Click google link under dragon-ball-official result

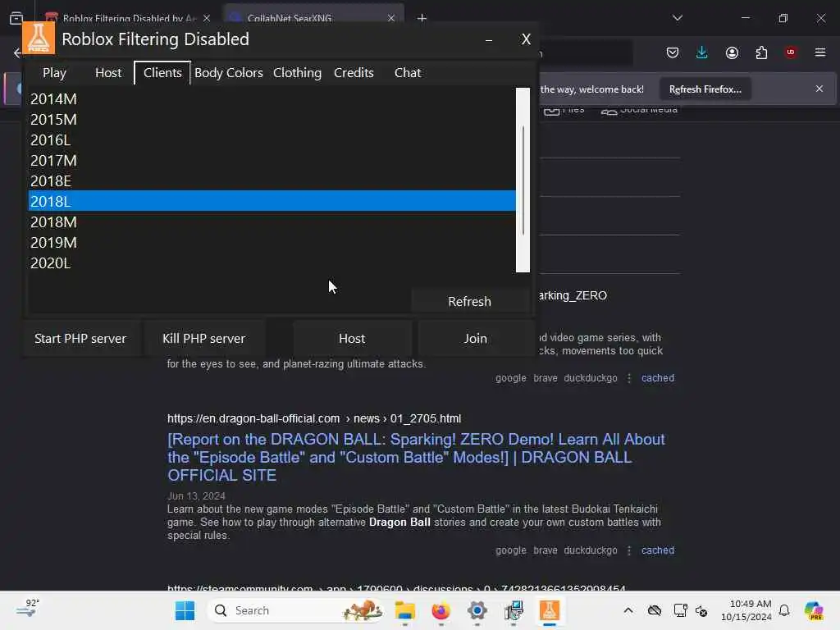510,550
